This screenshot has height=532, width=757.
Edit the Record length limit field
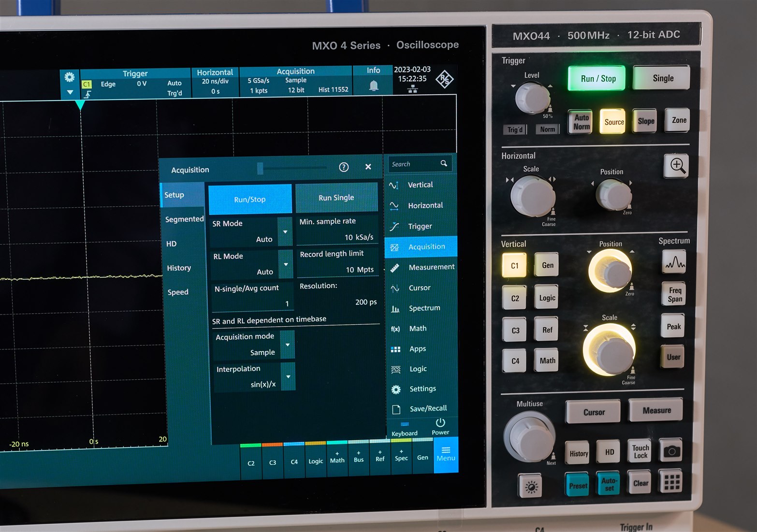[x=338, y=262]
